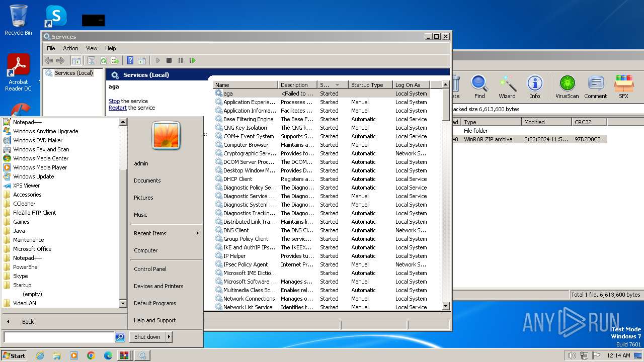Expand the VideoLAN folder in Start menu
The image size is (644, 362).
25,303
